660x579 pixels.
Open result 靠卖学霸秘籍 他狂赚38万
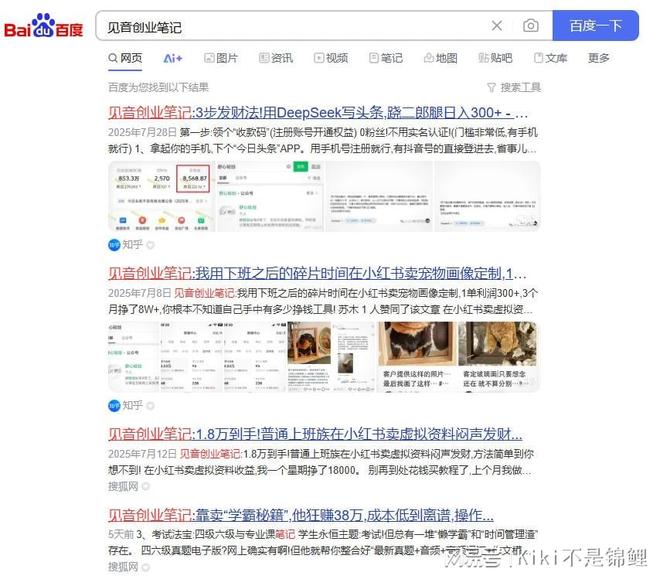[x=301, y=515]
